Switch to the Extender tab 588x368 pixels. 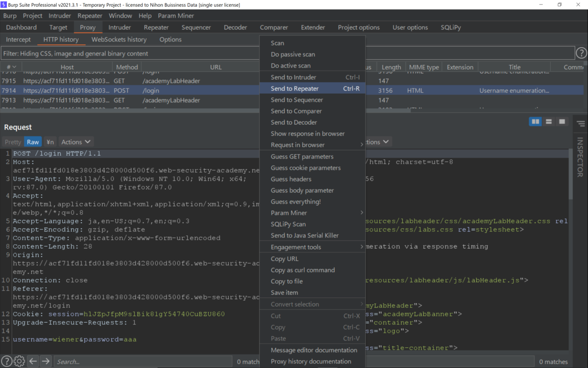[x=313, y=27]
